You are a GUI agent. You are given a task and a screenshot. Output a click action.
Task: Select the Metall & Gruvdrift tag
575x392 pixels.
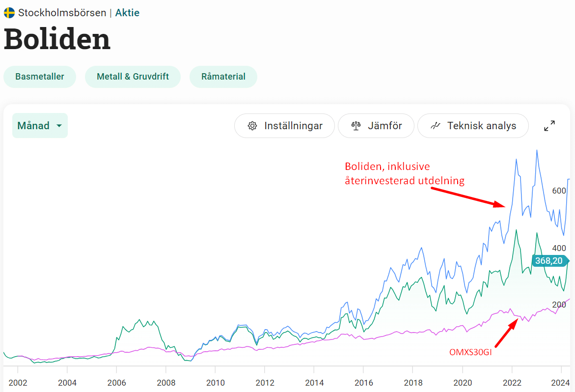pyautogui.click(x=133, y=77)
